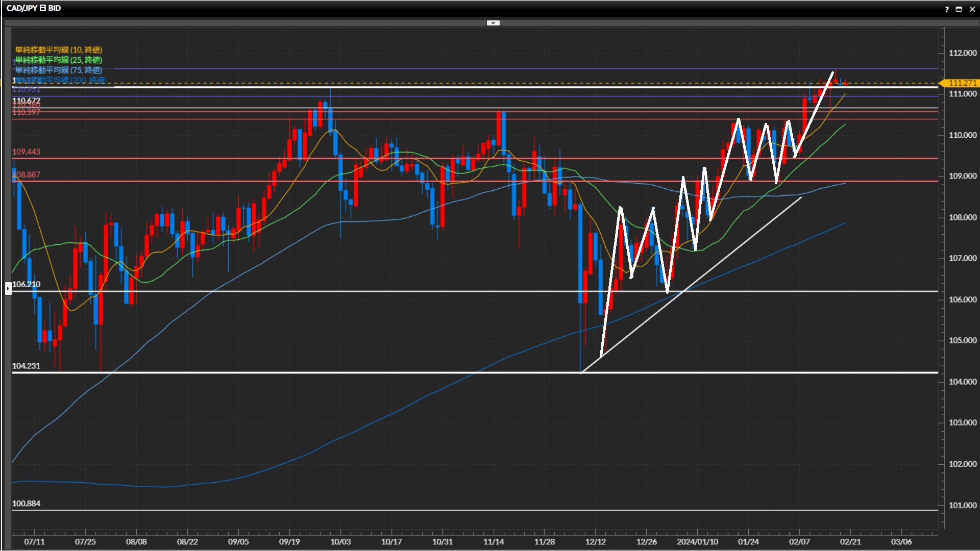Click the 104.231 support line label
Image resolution: width=980 pixels, height=551 pixels.
pyautogui.click(x=26, y=366)
